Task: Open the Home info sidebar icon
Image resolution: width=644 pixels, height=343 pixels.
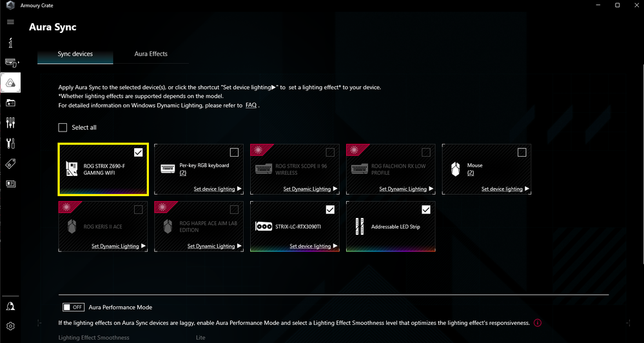Action: tap(11, 43)
